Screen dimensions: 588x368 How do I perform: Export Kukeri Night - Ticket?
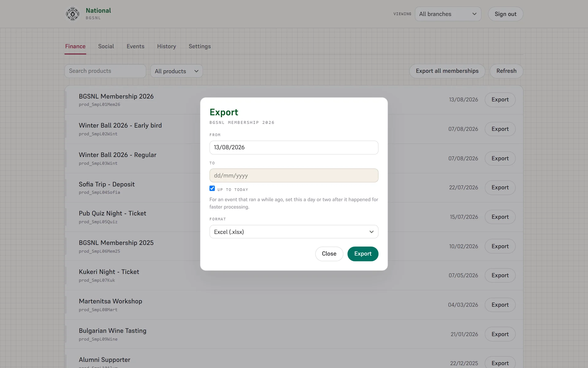(500, 275)
